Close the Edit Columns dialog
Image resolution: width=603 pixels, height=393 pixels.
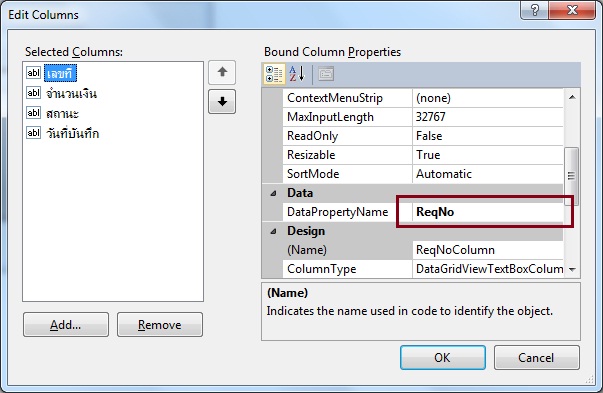572,10
